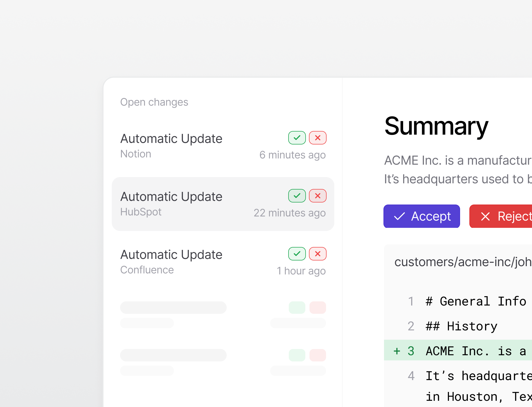Click the Open changes heading
The image size is (532, 407).
154,102
